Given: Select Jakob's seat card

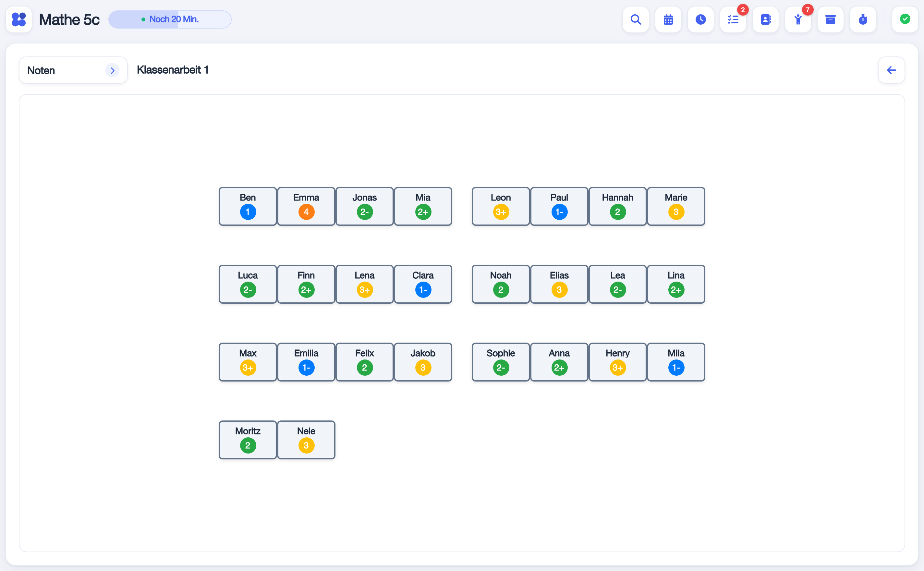Looking at the screenshot, I should pyautogui.click(x=423, y=362).
